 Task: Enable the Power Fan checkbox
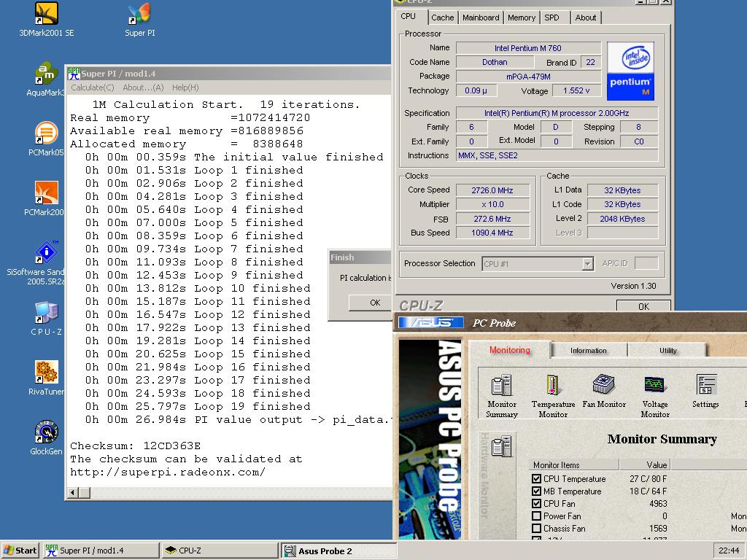coord(537,516)
